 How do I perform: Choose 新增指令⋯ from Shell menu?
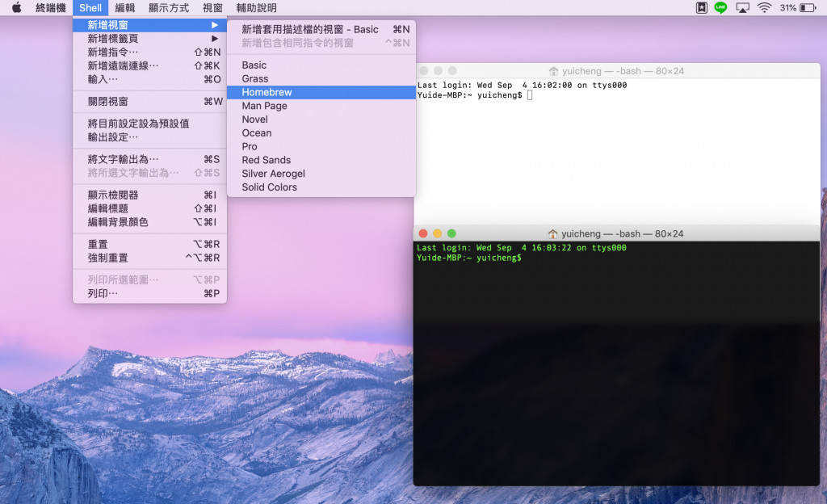coord(149,52)
